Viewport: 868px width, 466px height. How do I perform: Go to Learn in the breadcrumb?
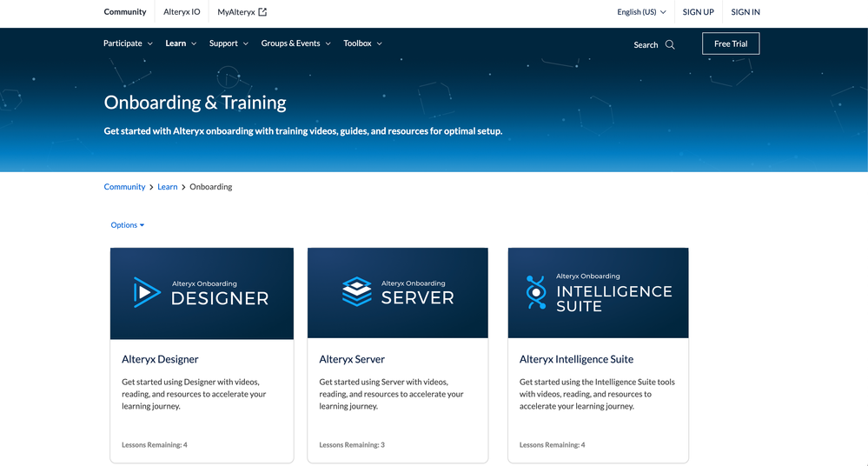pyautogui.click(x=167, y=187)
